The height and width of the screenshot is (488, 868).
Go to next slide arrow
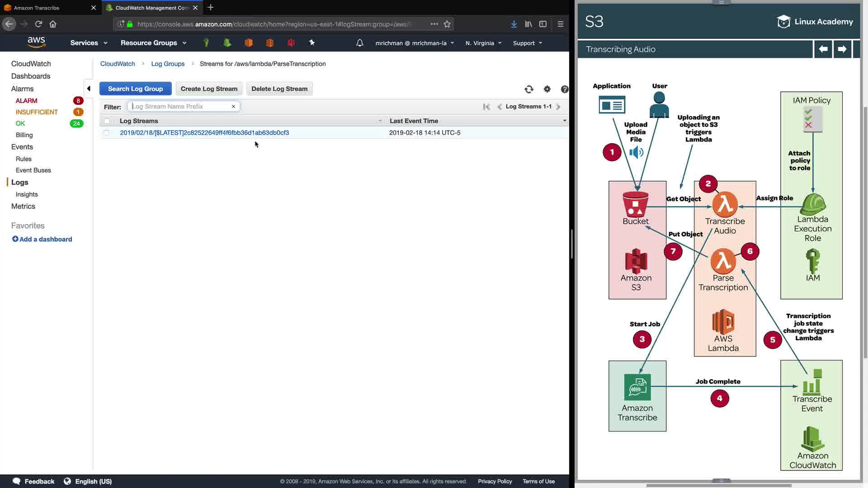[842, 49]
